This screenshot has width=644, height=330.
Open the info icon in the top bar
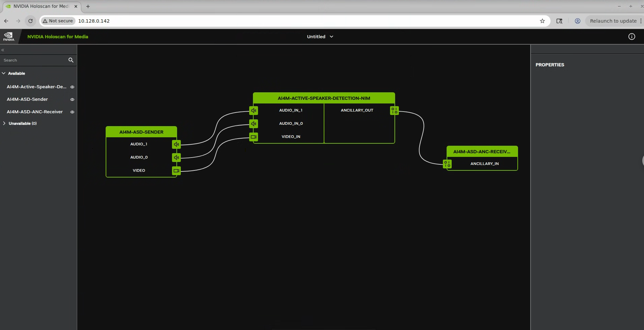632,37
